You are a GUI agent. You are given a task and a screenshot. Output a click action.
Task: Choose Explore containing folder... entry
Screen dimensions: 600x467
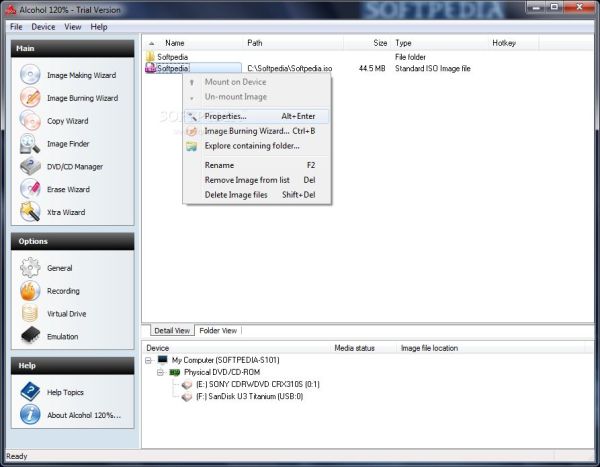point(256,146)
